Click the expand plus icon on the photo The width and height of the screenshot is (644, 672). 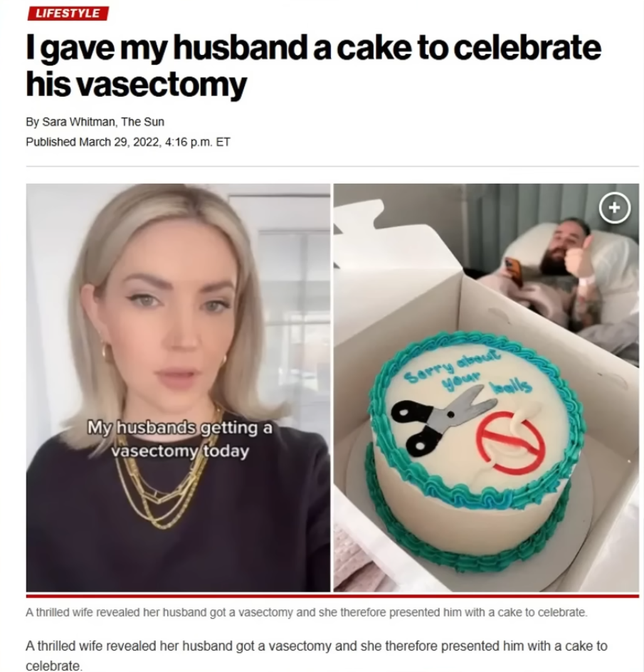tap(614, 208)
